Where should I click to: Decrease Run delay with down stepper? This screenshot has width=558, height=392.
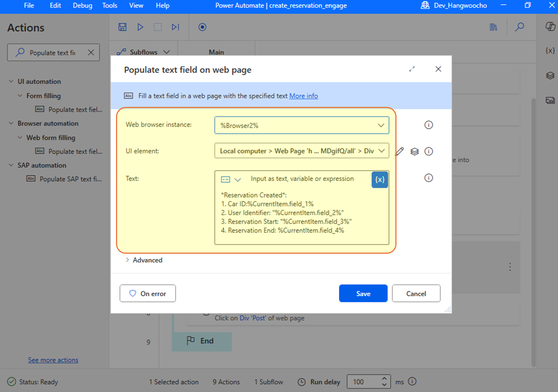[x=384, y=385]
